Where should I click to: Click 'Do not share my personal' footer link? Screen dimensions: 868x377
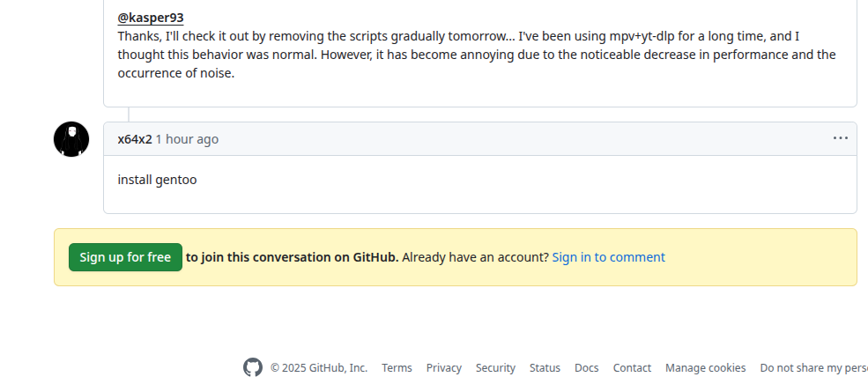pyautogui.click(x=813, y=367)
